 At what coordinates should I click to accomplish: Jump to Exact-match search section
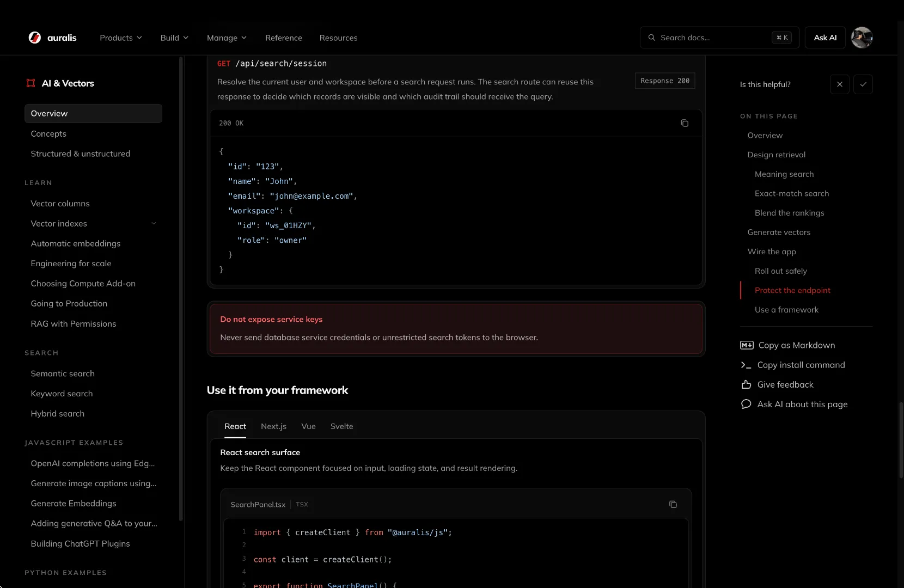(792, 193)
